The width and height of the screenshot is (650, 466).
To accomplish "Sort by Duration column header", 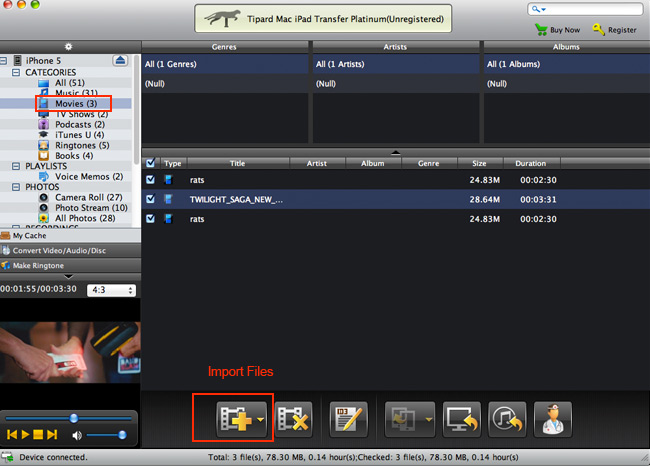I will click(531, 163).
